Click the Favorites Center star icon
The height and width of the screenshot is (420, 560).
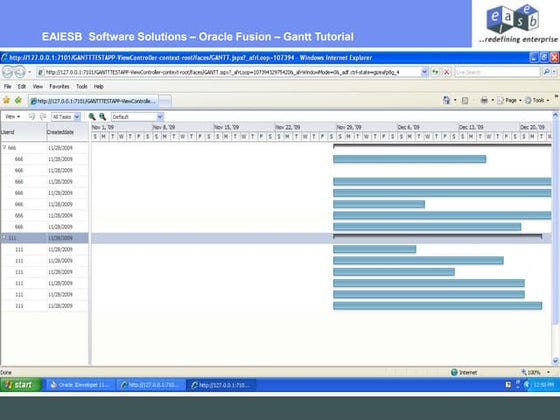pos(6,100)
